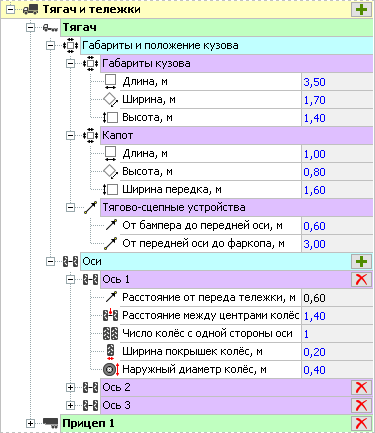Click icon beside Расстояние от переда тележки
The width and height of the screenshot is (375, 433).
(111, 297)
